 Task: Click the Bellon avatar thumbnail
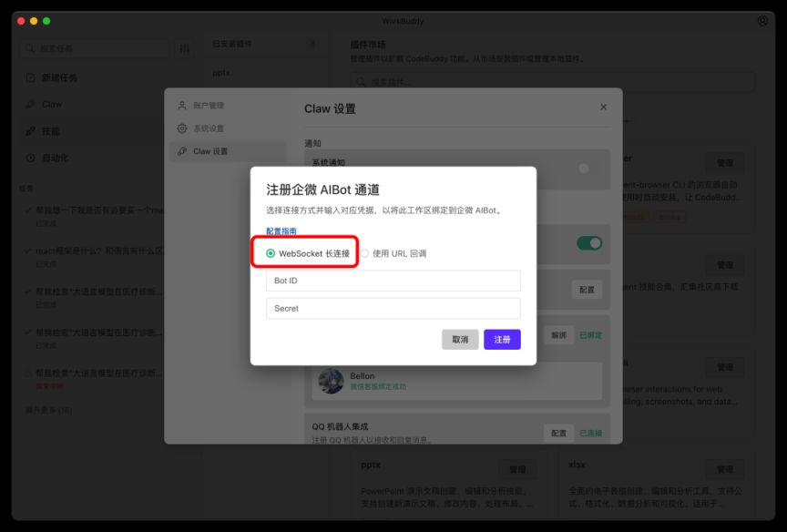[x=331, y=381]
